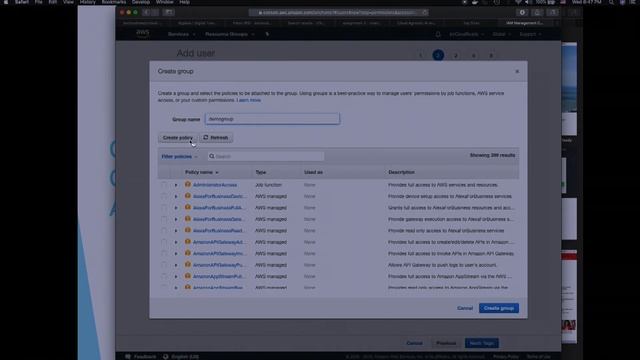Viewport: 640px width, 360px height.
Task: Expand the AmazonAPIGatewayAd... policy row
Action: click(176, 242)
